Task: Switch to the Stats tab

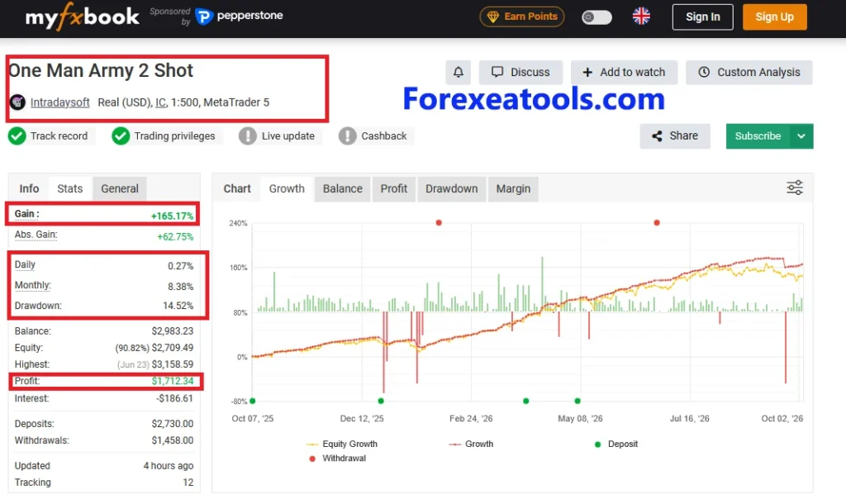Action: [x=70, y=189]
